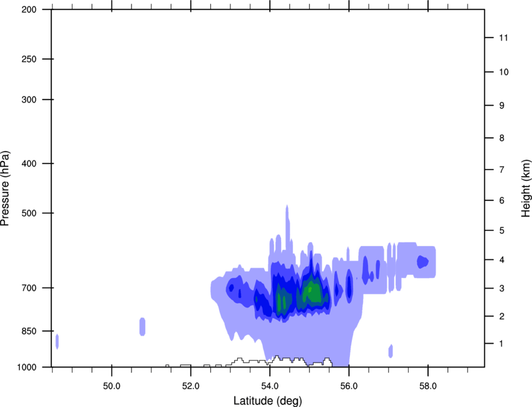Click height tick label 1

[x=501, y=344]
